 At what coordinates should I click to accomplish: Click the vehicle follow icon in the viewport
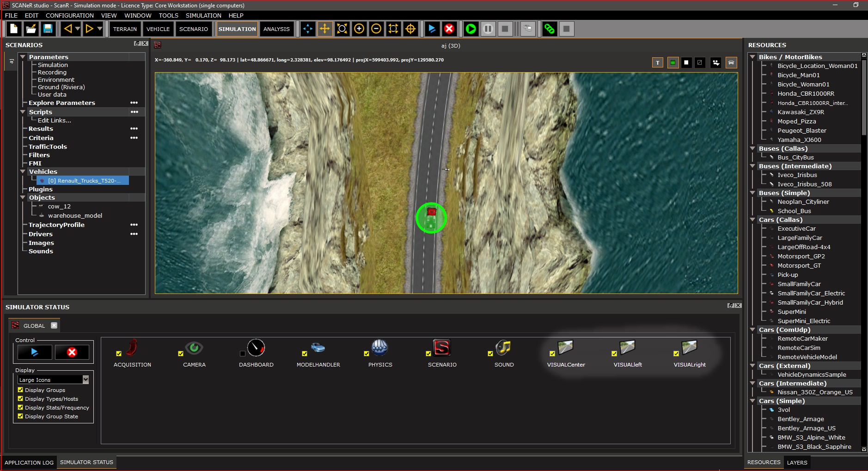point(731,62)
